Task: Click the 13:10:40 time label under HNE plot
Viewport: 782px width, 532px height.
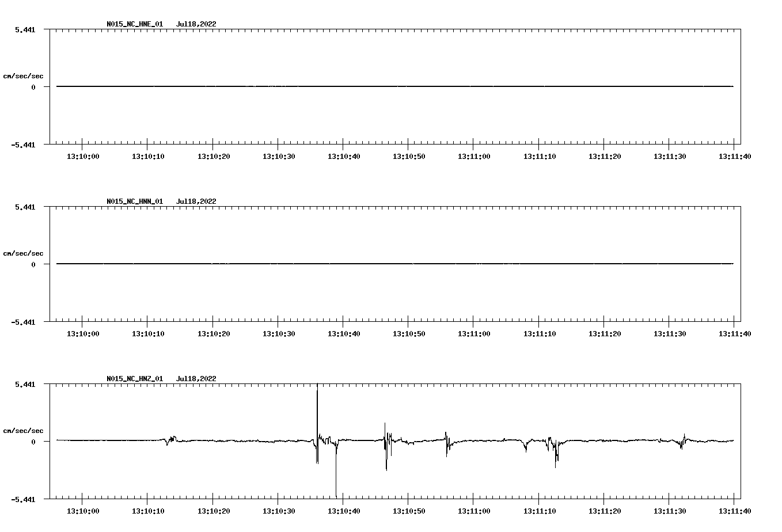Action: [344, 156]
